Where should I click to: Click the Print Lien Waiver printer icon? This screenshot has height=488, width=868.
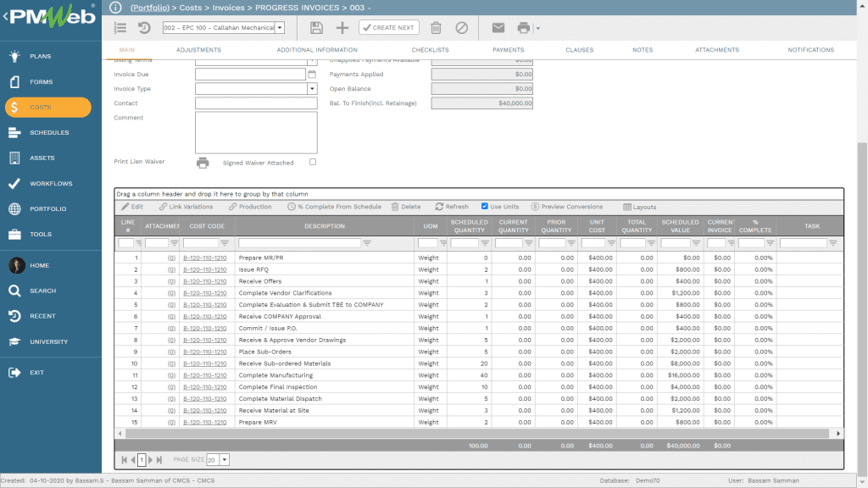[203, 164]
